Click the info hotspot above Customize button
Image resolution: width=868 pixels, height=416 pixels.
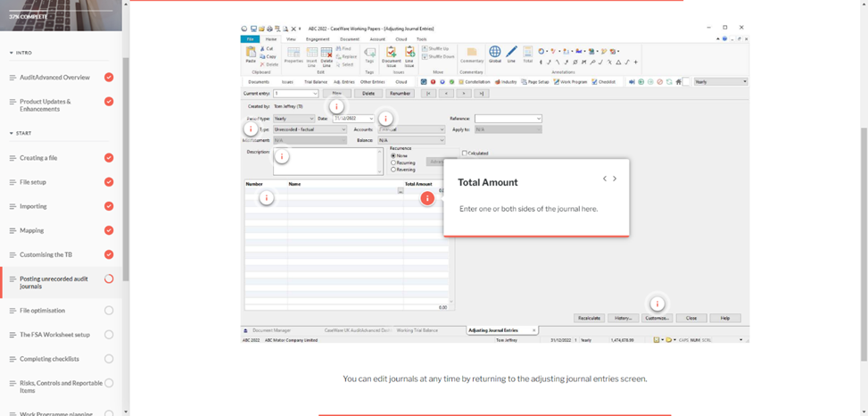657,304
